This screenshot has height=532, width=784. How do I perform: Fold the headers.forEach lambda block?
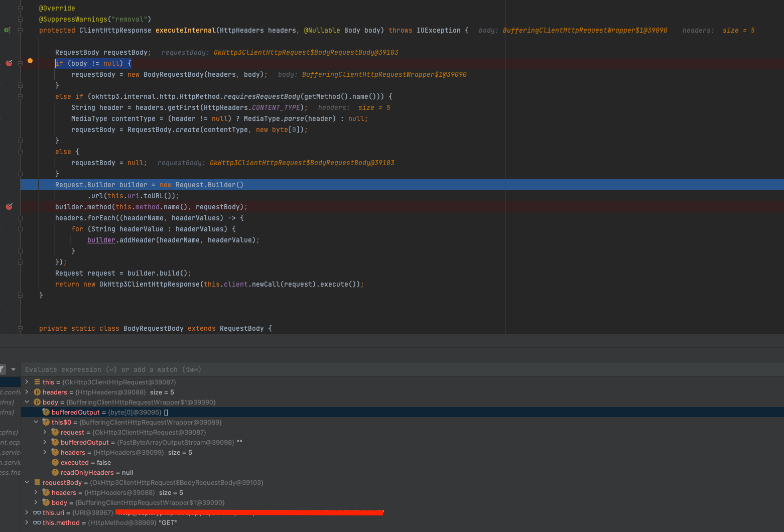coord(20,218)
